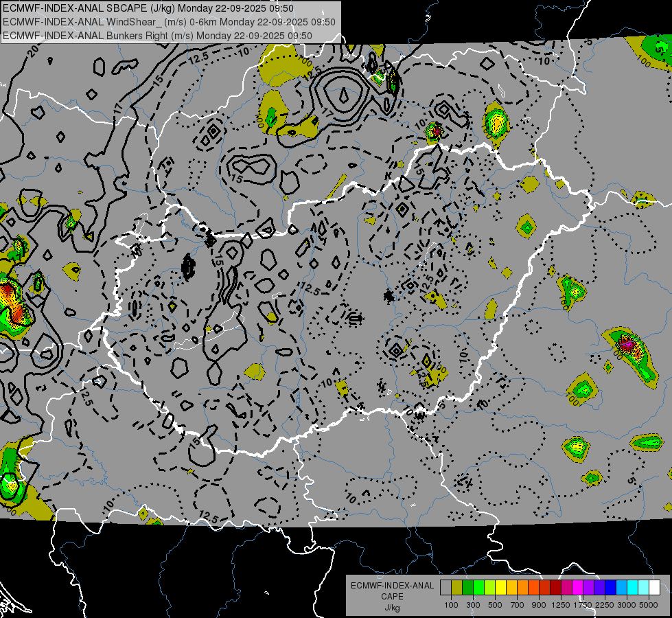Click the cyan legend swatch

(632, 588)
